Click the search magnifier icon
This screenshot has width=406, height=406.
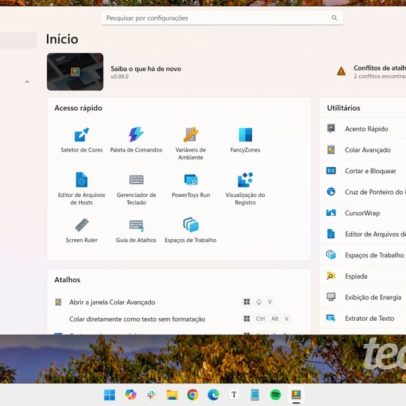tap(334, 18)
